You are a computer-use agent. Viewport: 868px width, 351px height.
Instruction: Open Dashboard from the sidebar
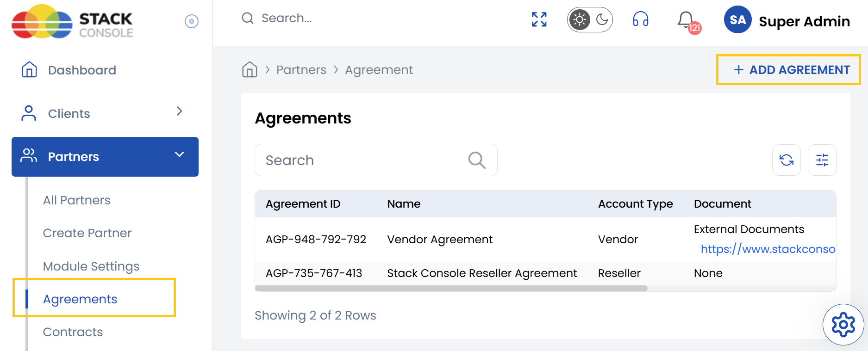pyautogui.click(x=82, y=70)
